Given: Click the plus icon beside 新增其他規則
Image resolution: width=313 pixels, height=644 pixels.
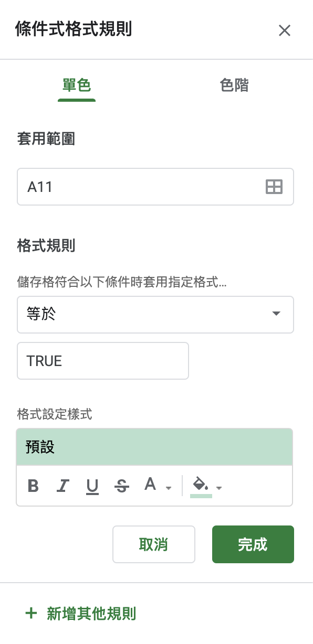Looking at the screenshot, I should tap(32, 614).
